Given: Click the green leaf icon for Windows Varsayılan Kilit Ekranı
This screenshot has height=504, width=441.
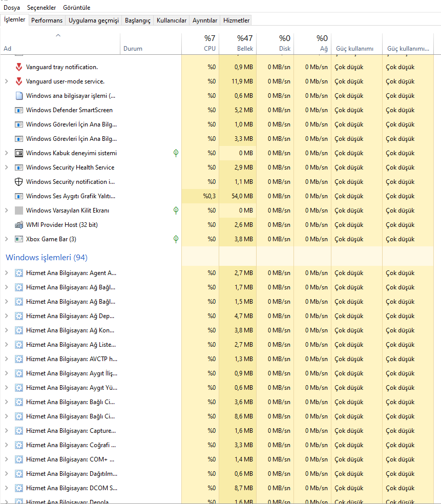Looking at the screenshot, I should click(176, 211).
